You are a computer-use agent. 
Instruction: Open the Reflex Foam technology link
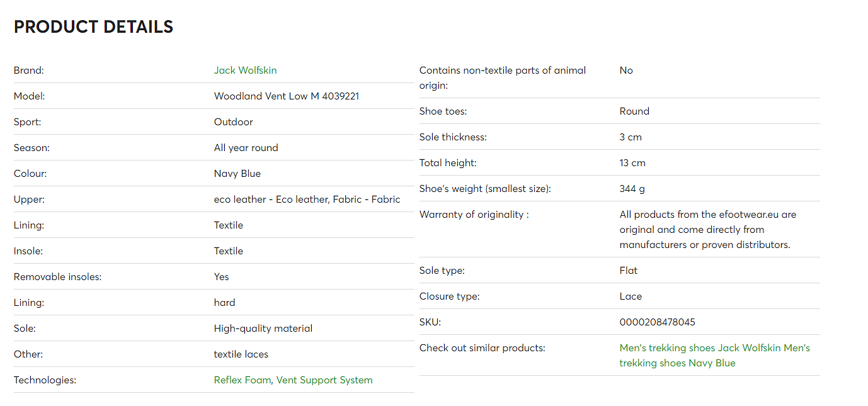[243, 380]
